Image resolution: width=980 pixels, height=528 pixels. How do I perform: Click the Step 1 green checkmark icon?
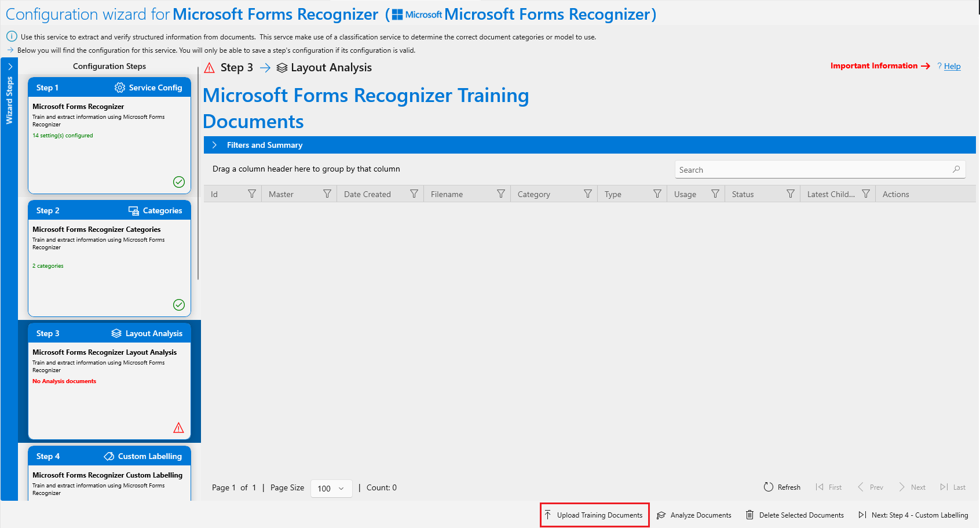179,182
